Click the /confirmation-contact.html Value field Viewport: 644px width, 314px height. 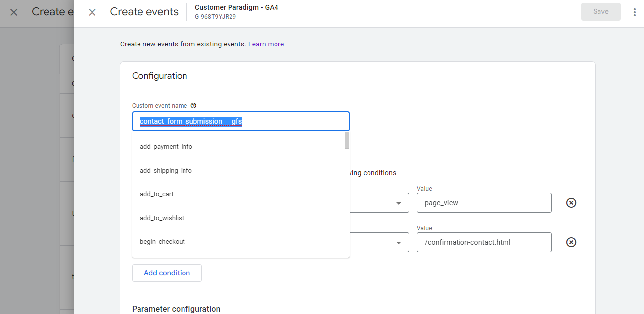point(484,242)
